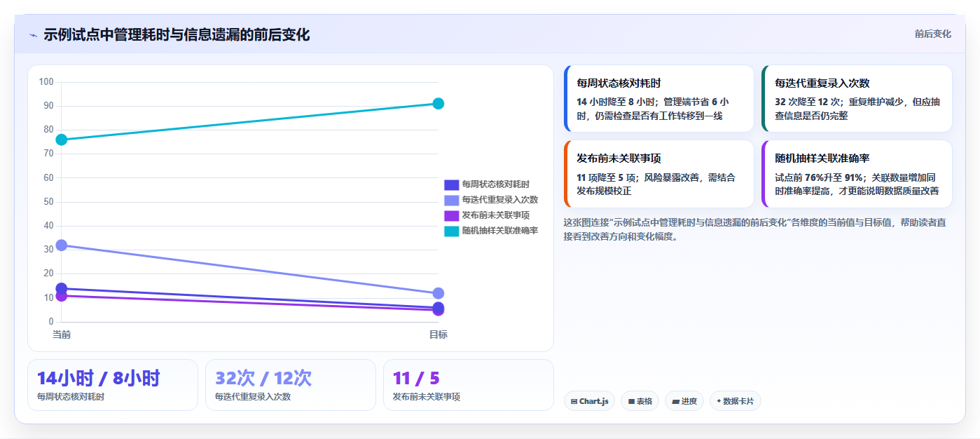This screenshot has height=439, width=980.
Task: Open the 随机抽样关联准确率 info card title
Action: tap(822, 158)
